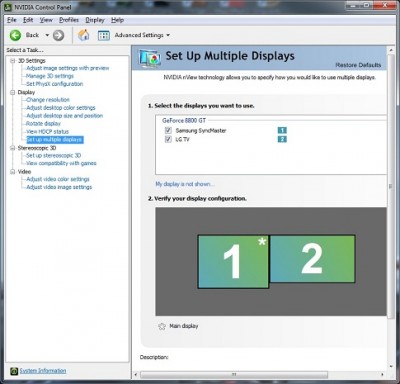The height and width of the screenshot is (384, 400).
Task: Collapse the Display tree node
Action: pyautogui.click(x=13, y=92)
